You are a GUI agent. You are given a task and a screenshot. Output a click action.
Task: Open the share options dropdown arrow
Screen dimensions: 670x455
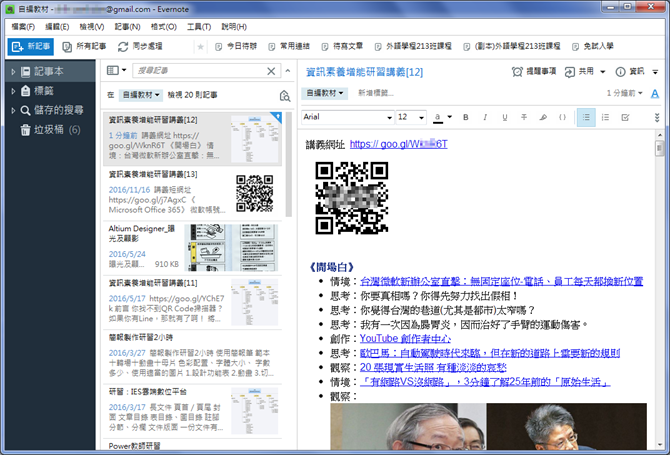pos(602,72)
